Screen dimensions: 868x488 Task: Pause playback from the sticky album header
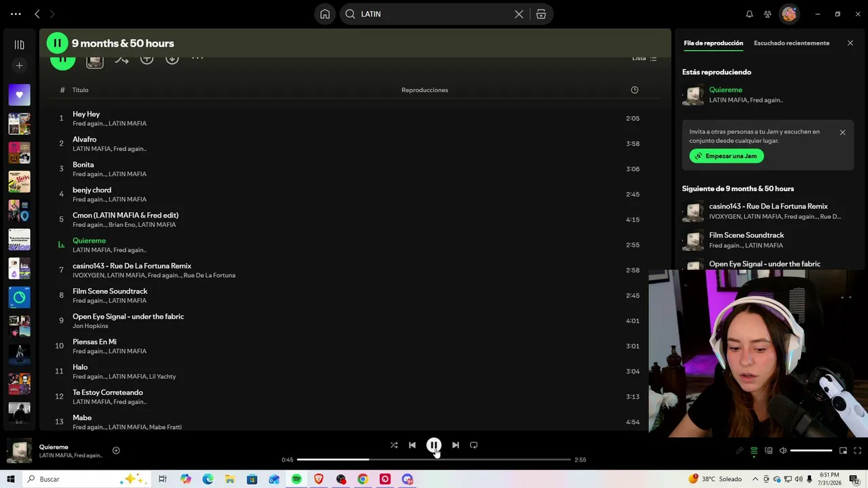click(57, 43)
